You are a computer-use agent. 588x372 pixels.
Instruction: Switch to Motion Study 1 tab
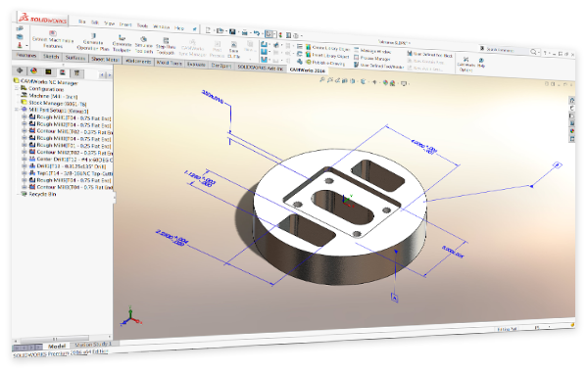93,344
